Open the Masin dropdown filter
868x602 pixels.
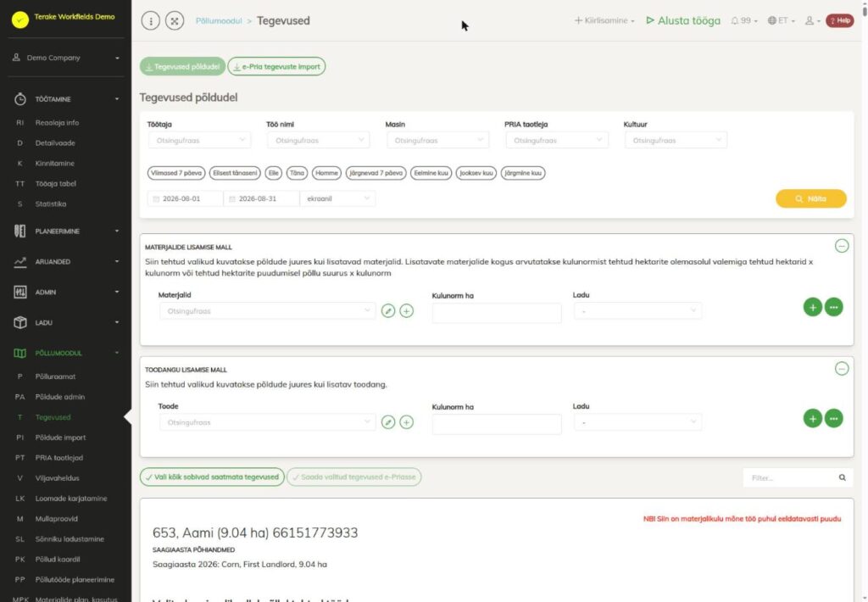coord(437,141)
